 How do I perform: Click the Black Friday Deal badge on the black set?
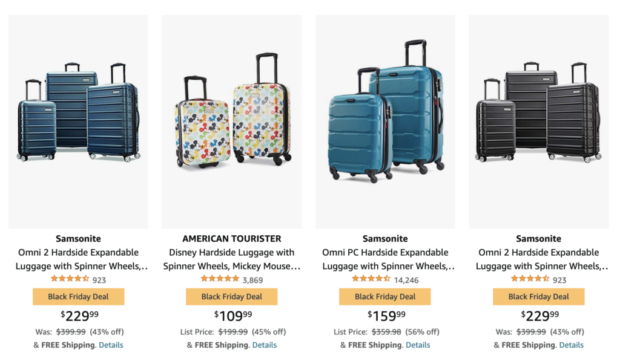[539, 296]
